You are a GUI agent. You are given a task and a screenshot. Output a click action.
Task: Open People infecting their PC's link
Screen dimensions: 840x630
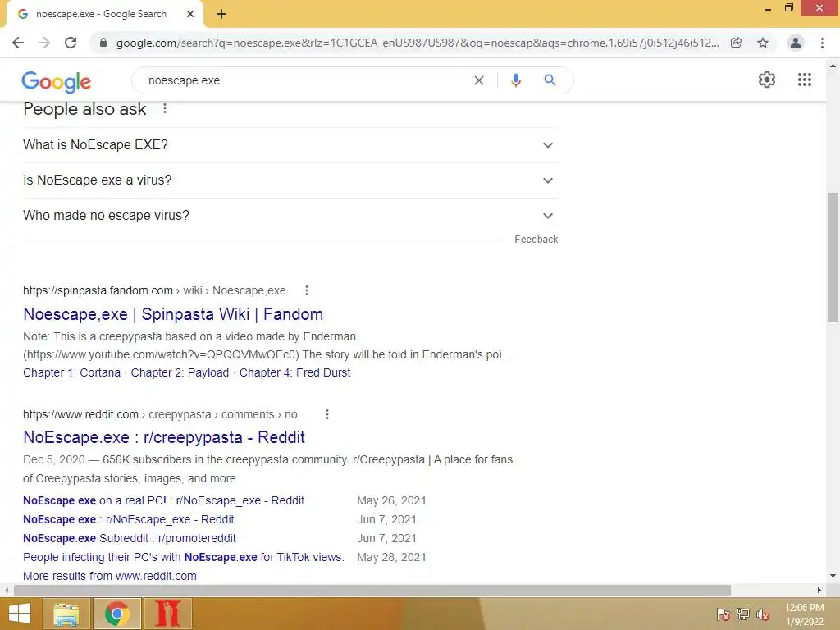tap(184, 557)
